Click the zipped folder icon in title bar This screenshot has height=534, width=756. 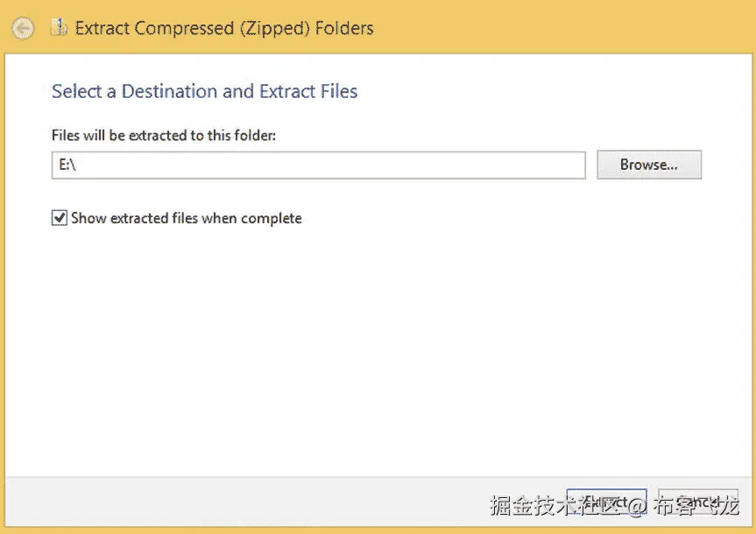tap(58, 27)
